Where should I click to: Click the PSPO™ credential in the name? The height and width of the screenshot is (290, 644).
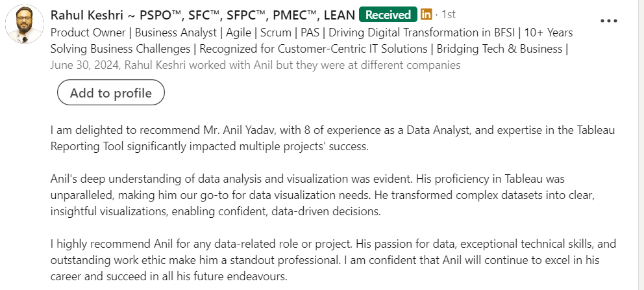(159, 14)
